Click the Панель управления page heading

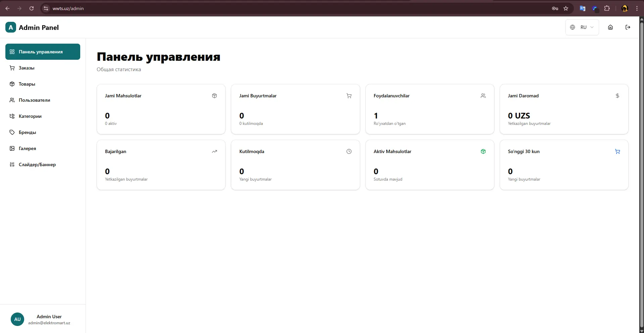[158, 57]
